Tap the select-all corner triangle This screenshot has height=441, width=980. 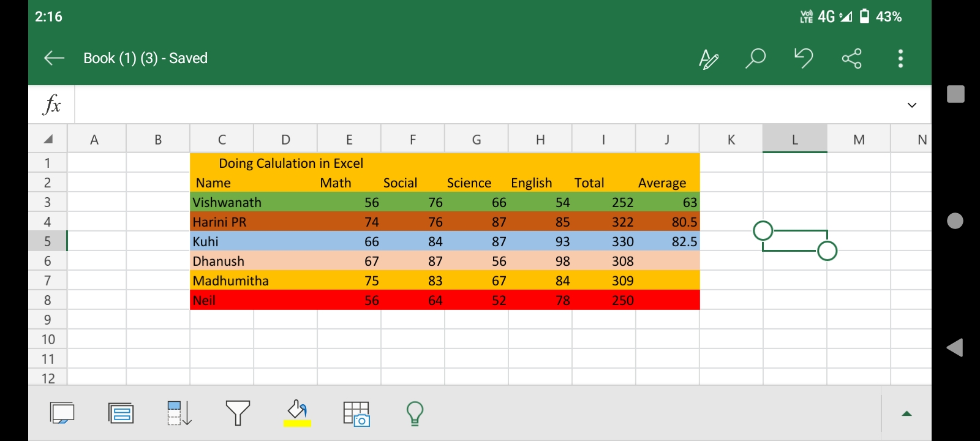tap(48, 139)
